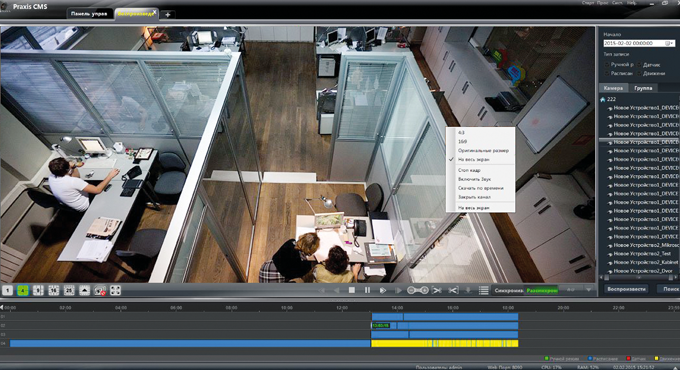680x370 pixels.
Task: Switch to single-camera layout view
Action: point(7,290)
